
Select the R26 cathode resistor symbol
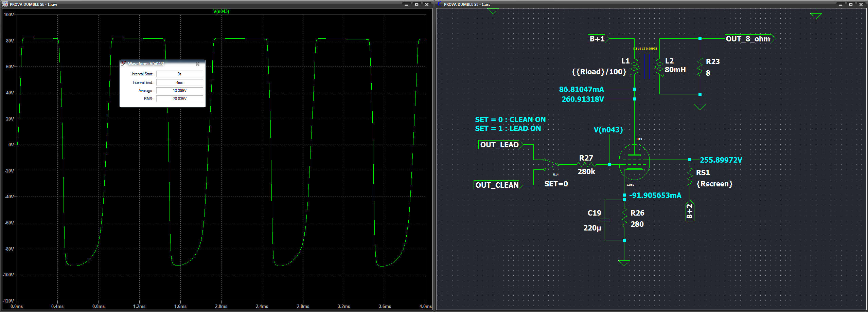[x=624, y=218]
